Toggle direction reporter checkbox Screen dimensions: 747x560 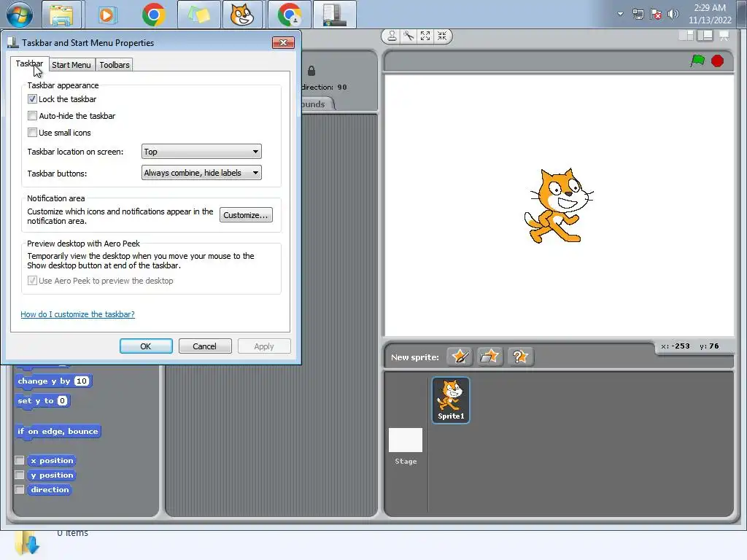point(20,489)
